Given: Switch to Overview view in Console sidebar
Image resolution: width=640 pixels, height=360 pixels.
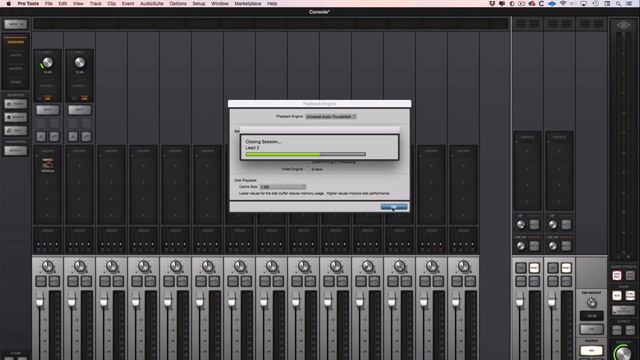Looking at the screenshot, I should point(16,42).
